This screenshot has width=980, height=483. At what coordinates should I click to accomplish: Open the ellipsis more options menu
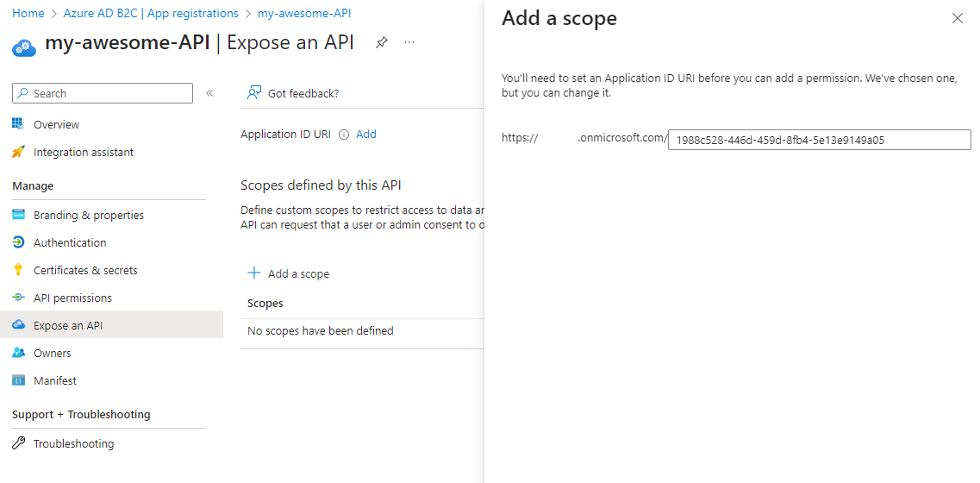click(x=409, y=42)
